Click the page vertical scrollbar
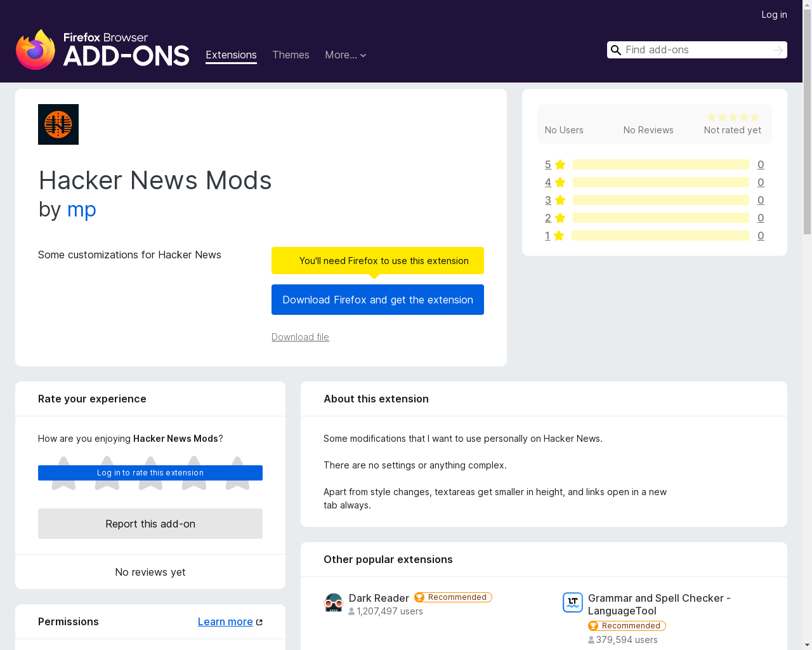Image resolution: width=812 pixels, height=650 pixels. point(807,121)
